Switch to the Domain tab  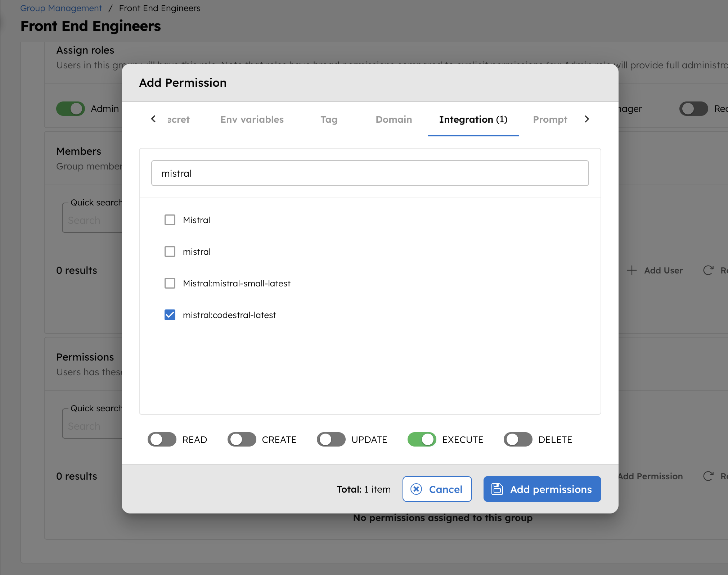[x=394, y=119]
